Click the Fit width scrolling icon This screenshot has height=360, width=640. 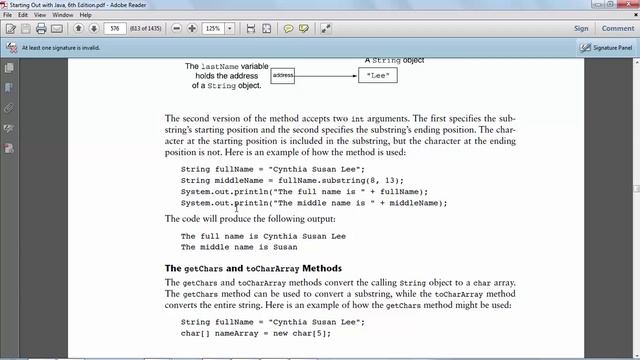[251, 29]
